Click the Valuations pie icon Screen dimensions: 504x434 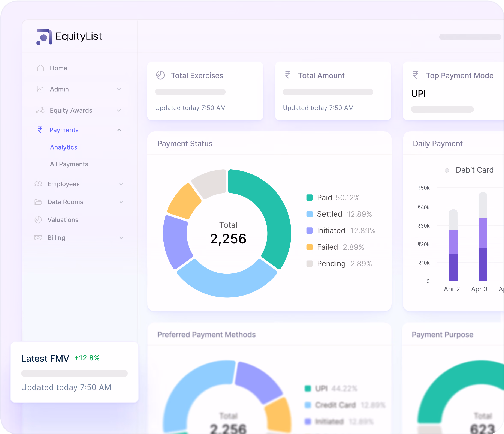[38, 220]
